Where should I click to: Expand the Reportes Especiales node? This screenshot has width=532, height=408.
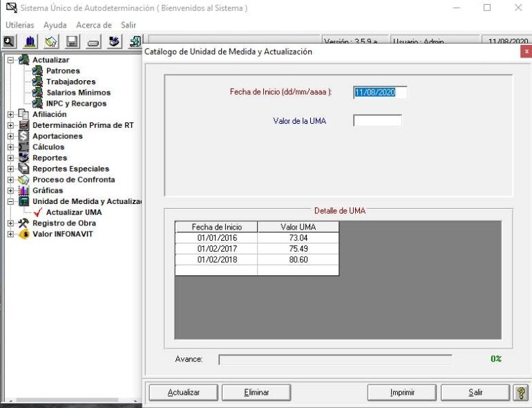[10, 169]
